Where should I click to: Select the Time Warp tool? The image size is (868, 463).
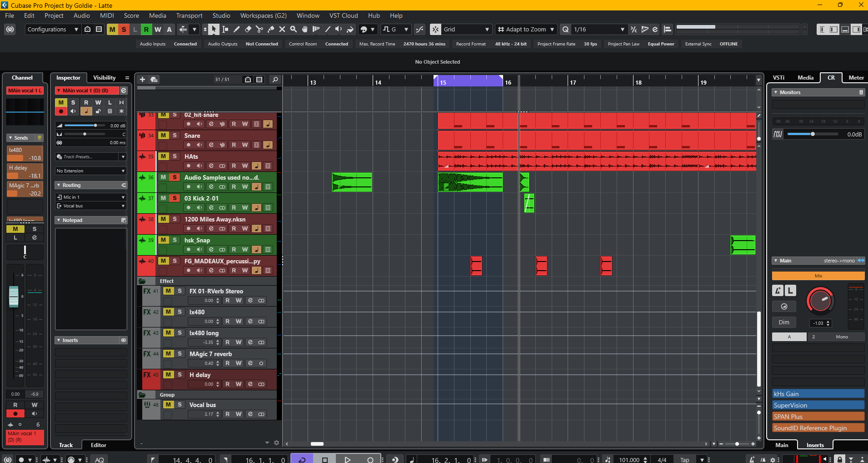(x=316, y=30)
